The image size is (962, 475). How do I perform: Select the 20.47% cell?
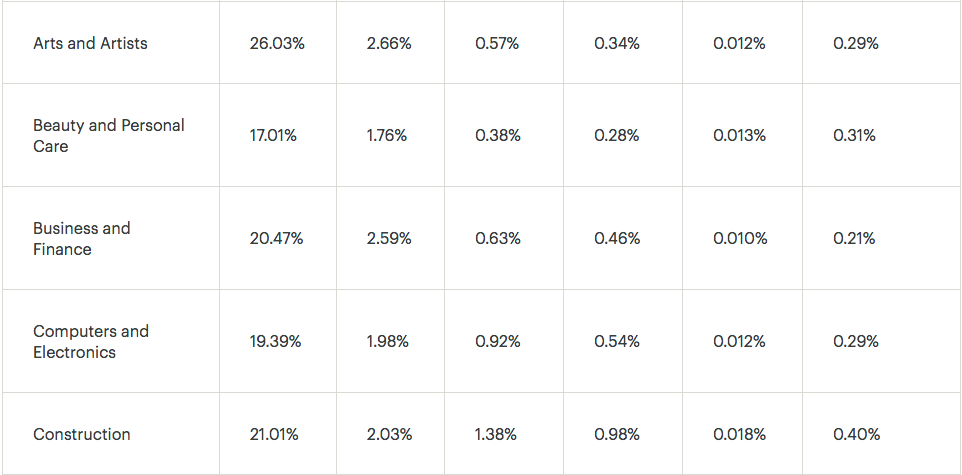[276, 239]
